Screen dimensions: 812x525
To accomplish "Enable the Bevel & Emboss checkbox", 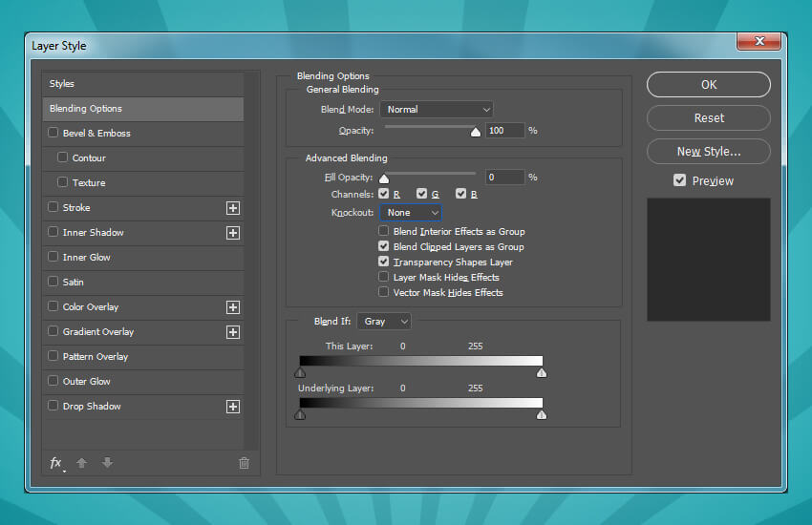I will pyautogui.click(x=53, y=134).
